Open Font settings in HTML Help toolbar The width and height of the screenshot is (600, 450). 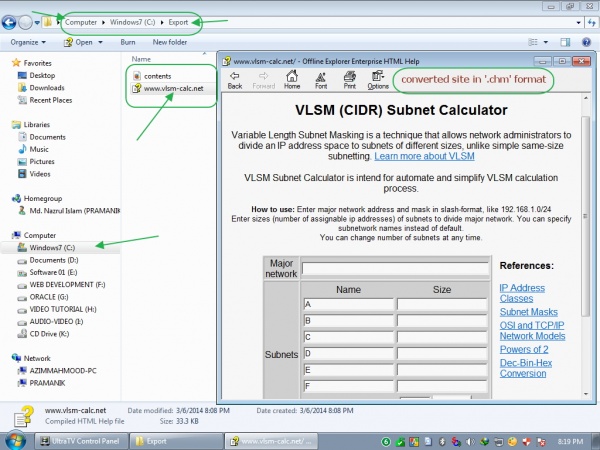pyautogui.click(x=321, y=80)
